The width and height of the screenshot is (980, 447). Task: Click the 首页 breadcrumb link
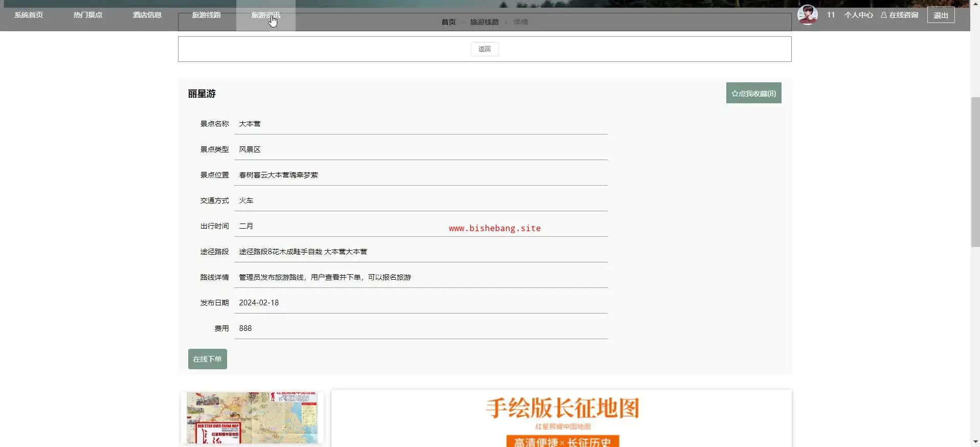449,22
